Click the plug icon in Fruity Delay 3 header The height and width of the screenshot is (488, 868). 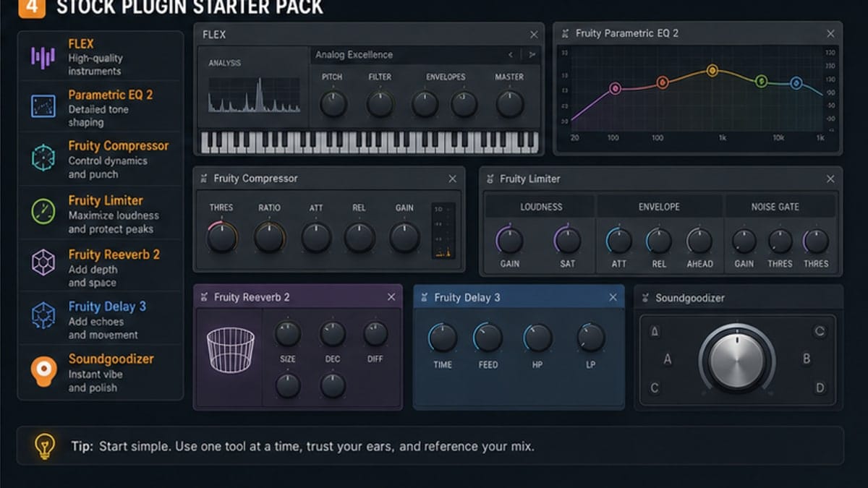coord(423,297)
